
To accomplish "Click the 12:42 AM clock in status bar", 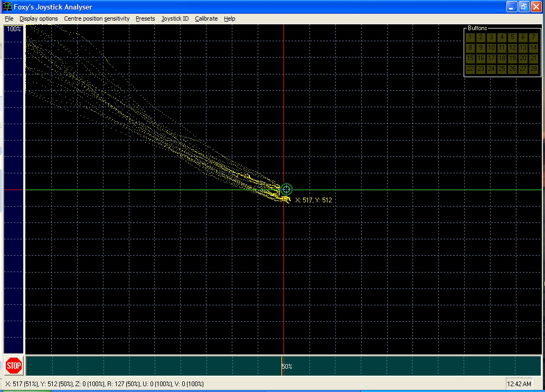I will coord(519,384).
